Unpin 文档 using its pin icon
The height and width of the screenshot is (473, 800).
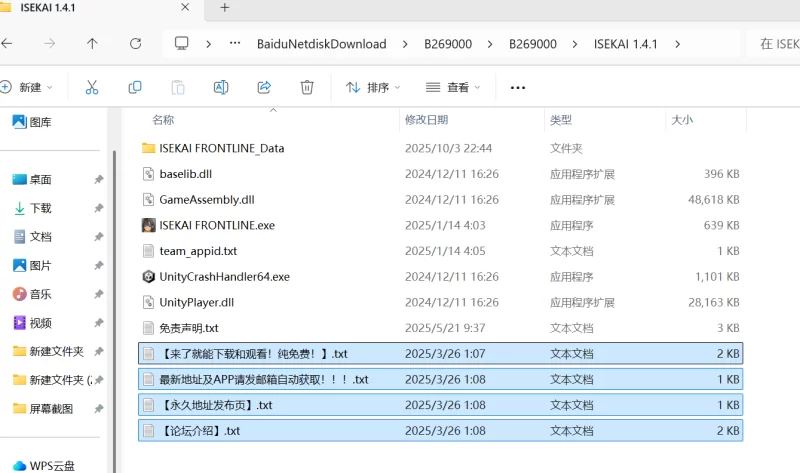click(x=99, y=237)
